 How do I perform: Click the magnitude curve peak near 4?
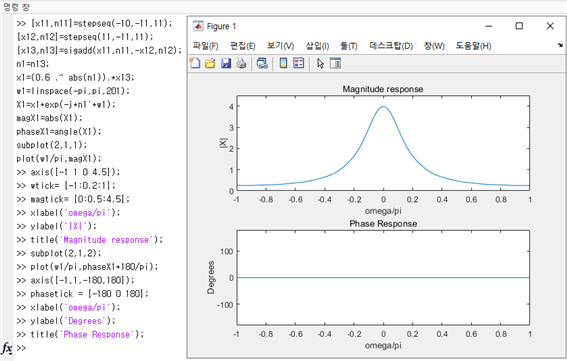coord(383,107)
